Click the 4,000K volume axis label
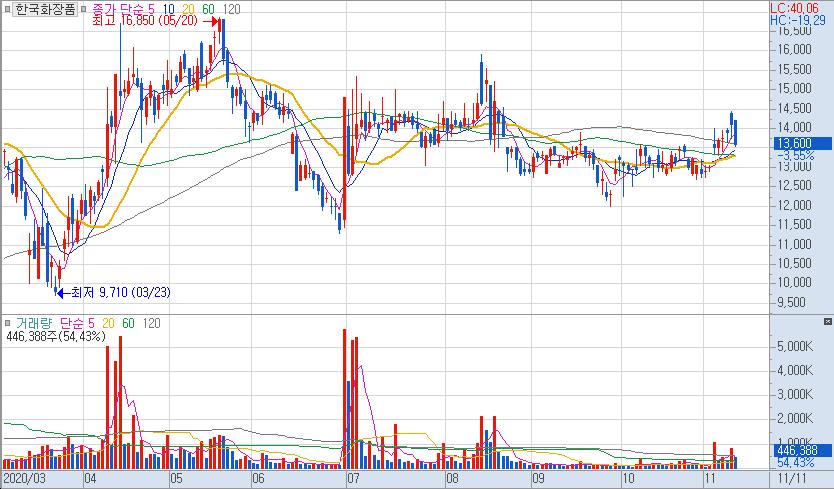Screen dimensions: 834x489 tap(795, 370)
